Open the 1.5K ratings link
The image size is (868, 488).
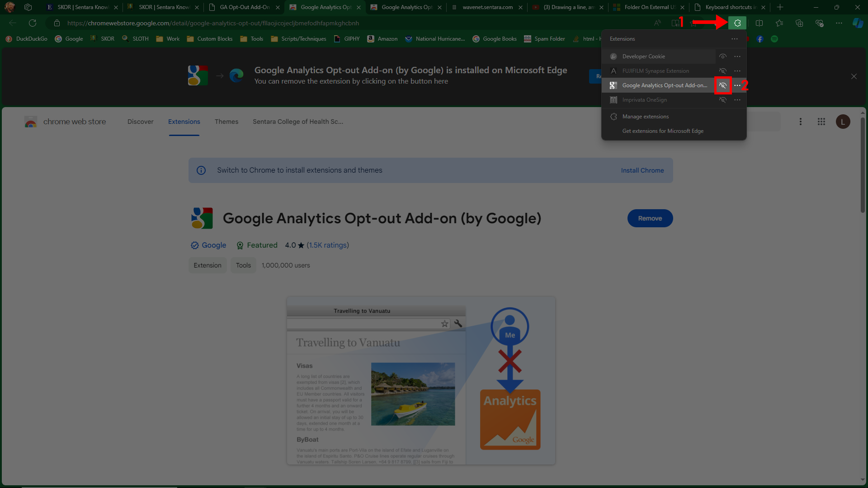point(328,245)
